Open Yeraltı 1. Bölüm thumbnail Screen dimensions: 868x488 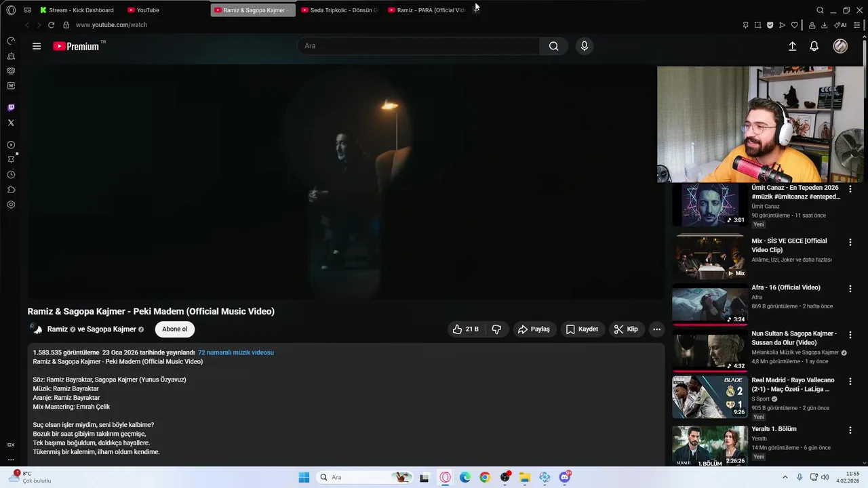tap(710, 446)
